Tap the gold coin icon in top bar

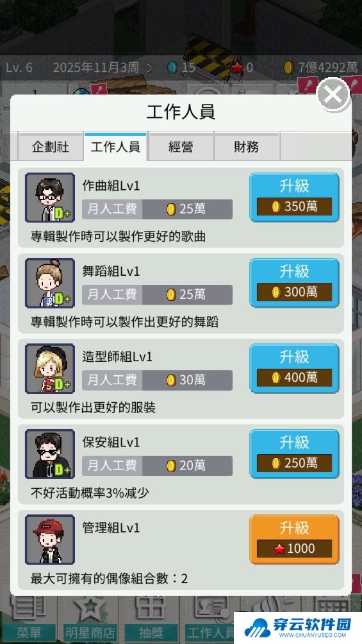289,67
